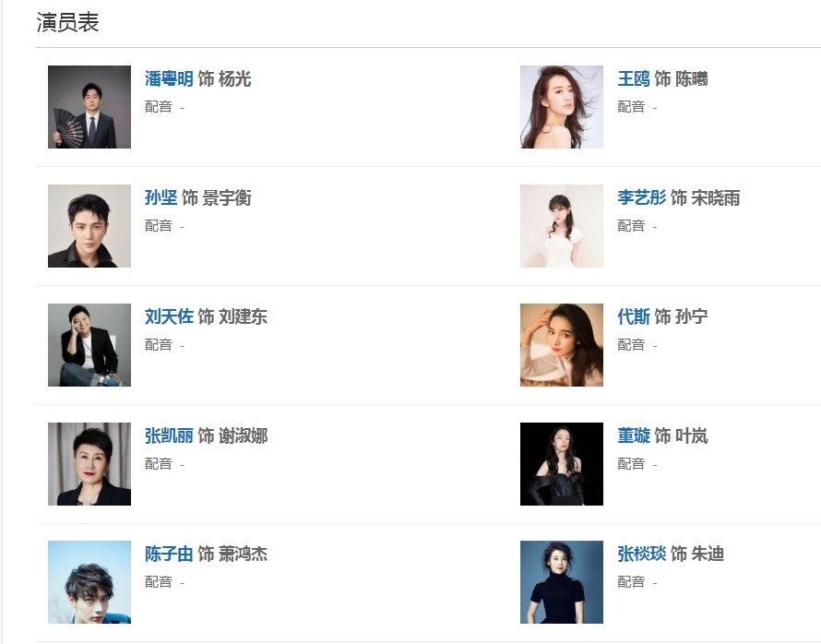Viewport: 821px width, 644px height.
Task: Open 王鸥's portrait thumbnail
Action: tap(562, 107)
